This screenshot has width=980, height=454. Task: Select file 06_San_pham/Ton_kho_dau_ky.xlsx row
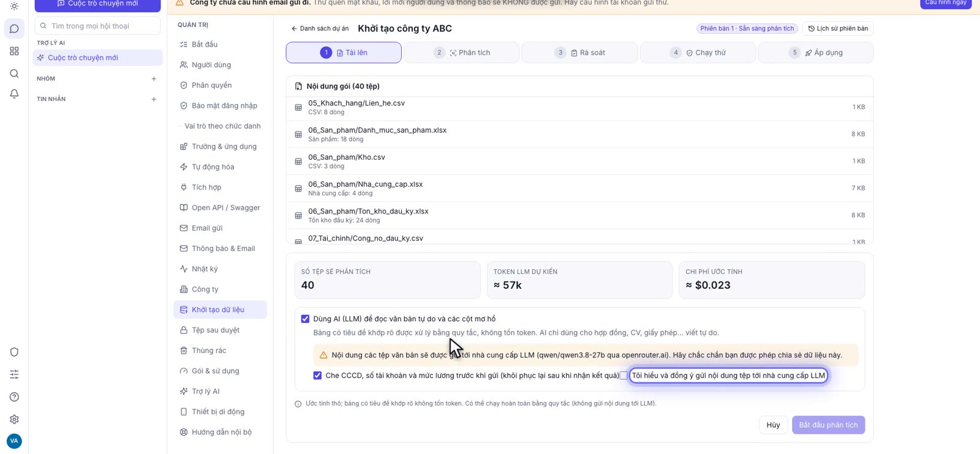pyautogui.click(x=579, y=215)
